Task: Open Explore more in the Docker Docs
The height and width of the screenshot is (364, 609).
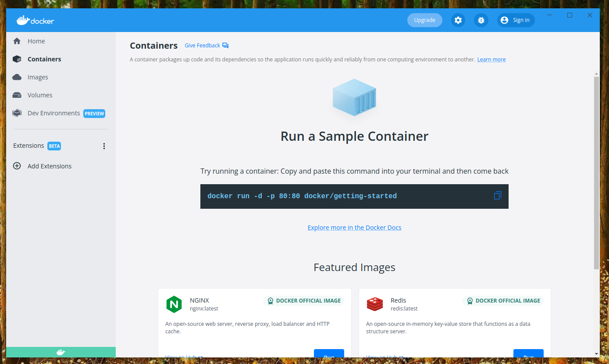Action: [354, 228]
